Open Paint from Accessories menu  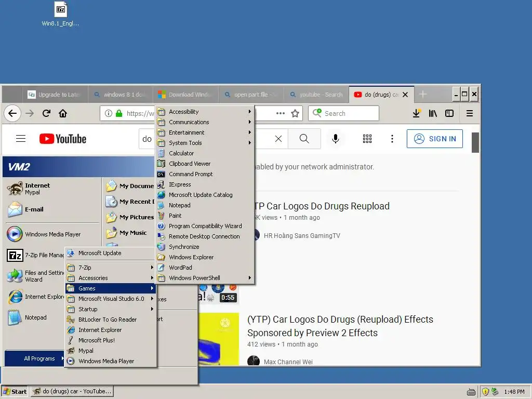pos(205,216)
